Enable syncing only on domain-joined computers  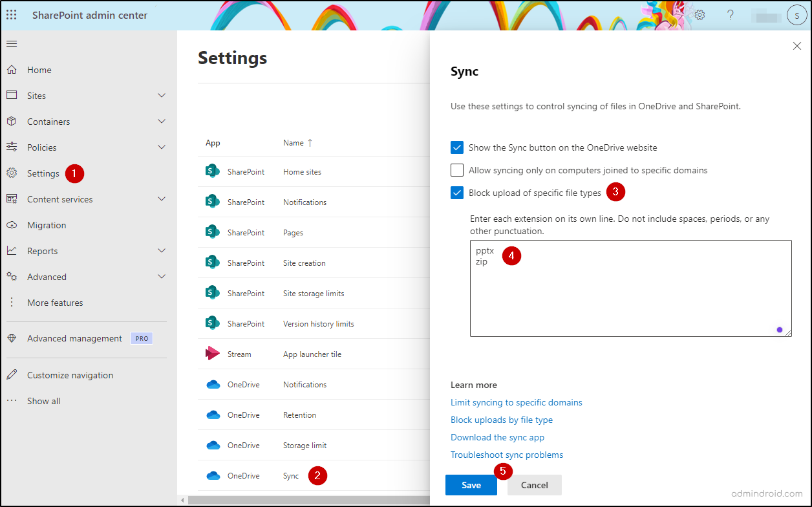[x=457, y=169]
